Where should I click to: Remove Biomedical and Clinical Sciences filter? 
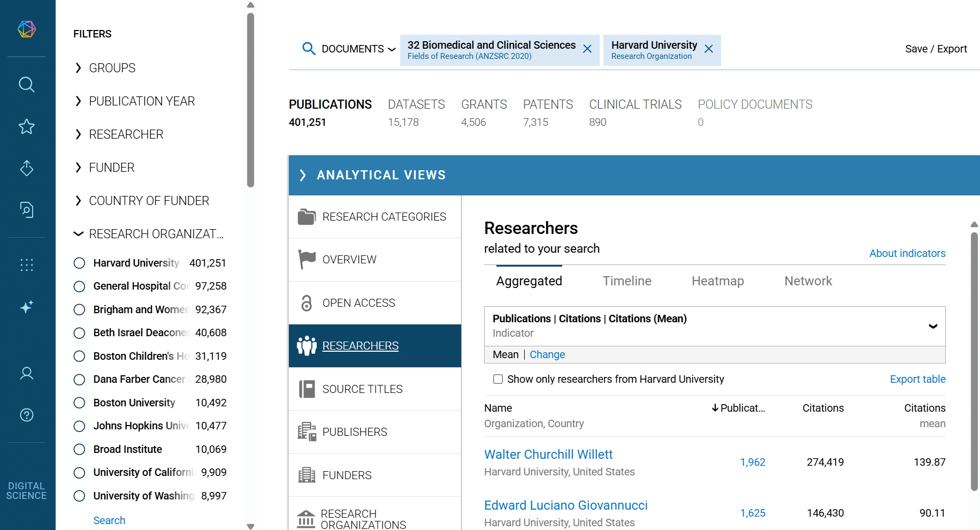[587, 49]
